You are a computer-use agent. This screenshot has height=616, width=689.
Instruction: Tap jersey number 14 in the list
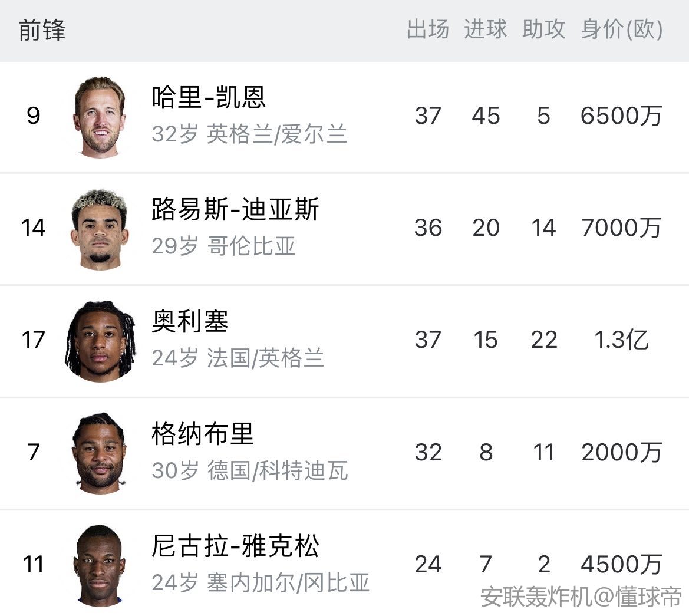coord(33,228)
